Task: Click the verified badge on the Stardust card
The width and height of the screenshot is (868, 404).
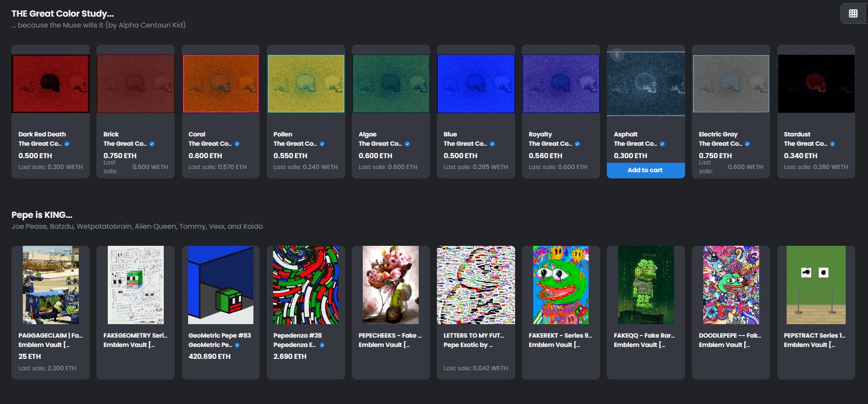Action: coord(832,144)
